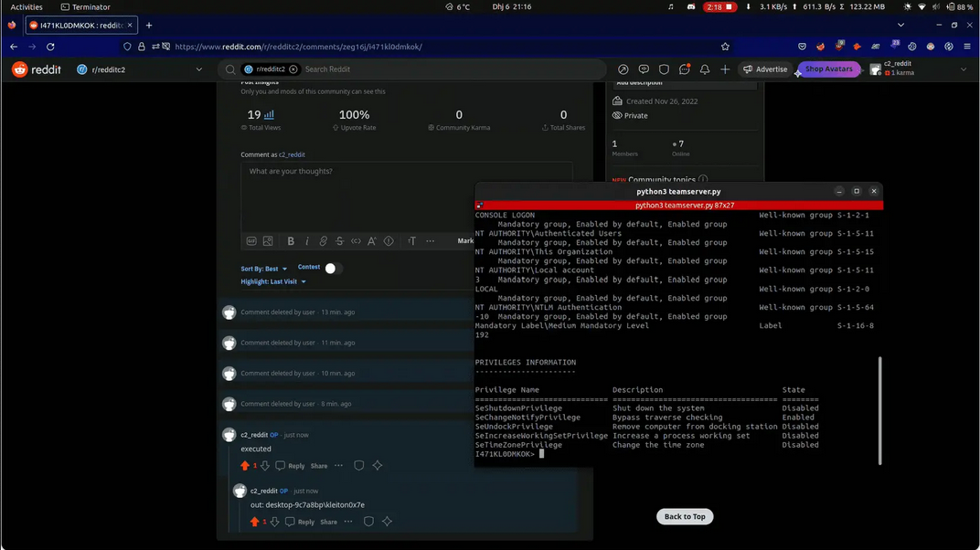The width and height of the screenshot is (980, 550).
Task: Click the Spoiler formatting icon
Action: [x=389, y=241]
